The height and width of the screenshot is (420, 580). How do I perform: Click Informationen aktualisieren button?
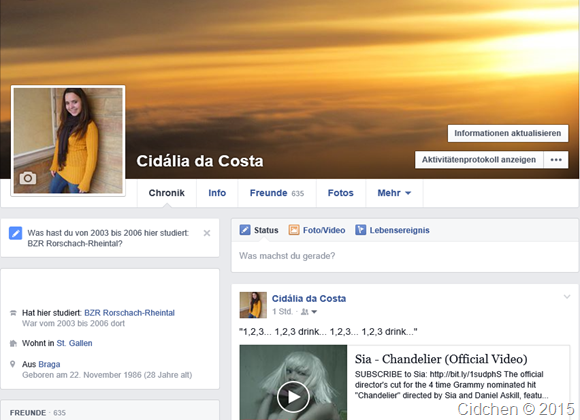508,133
